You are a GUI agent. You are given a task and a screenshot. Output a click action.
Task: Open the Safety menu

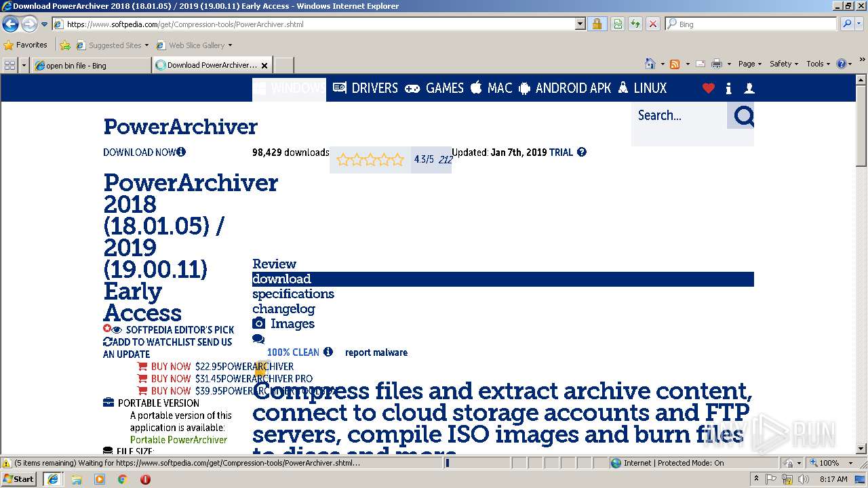click(x=785, y=64)
